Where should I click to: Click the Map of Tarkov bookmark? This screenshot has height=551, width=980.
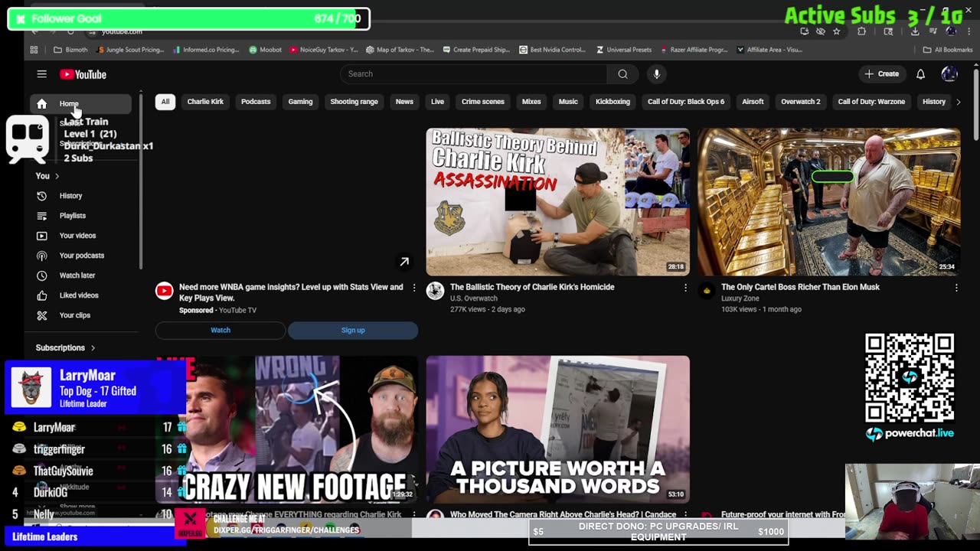400,50
